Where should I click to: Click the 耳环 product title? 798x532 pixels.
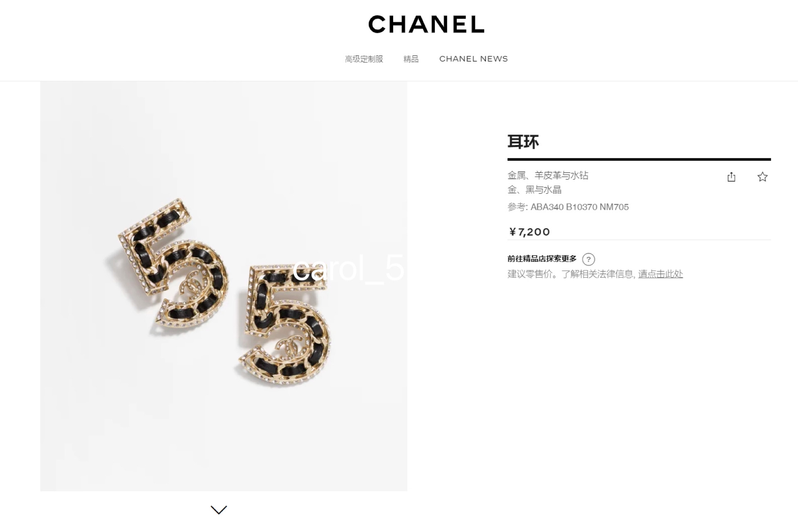523,142
